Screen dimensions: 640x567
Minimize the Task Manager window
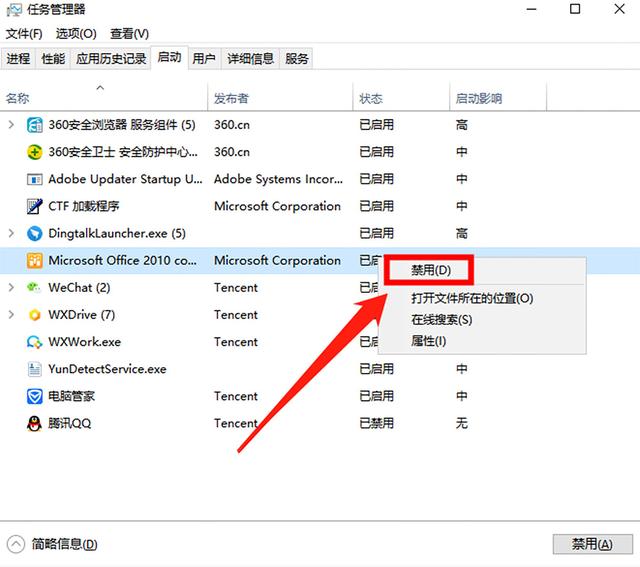(531, 9)
